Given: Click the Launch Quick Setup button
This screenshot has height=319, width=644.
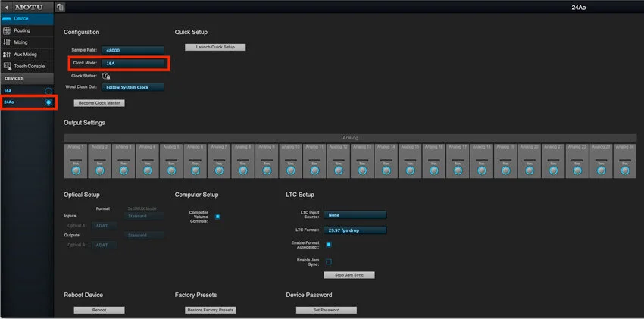Looking at the screenshot, I should 215,47.
